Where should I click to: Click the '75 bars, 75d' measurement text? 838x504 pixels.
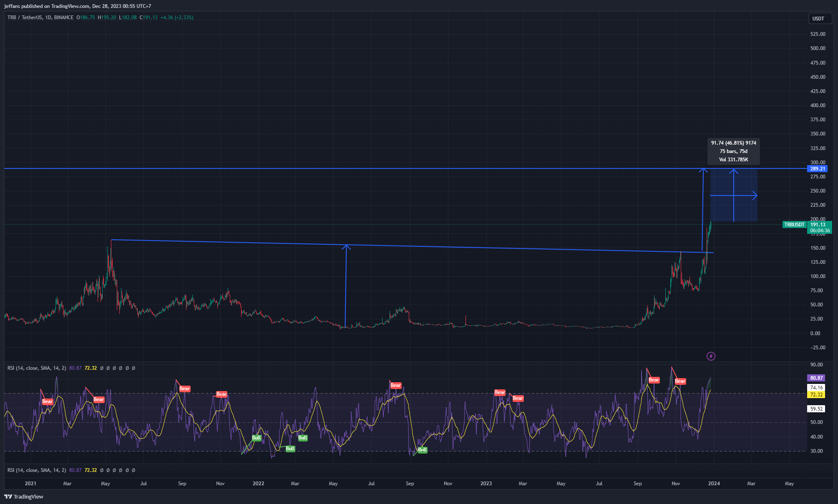tap(733, 151)
